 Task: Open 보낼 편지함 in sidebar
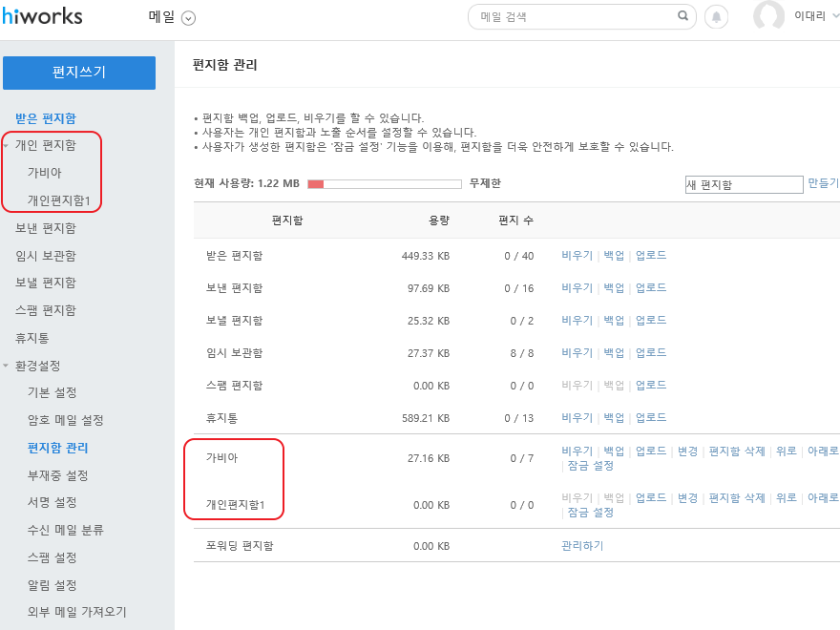click(46, 283)
